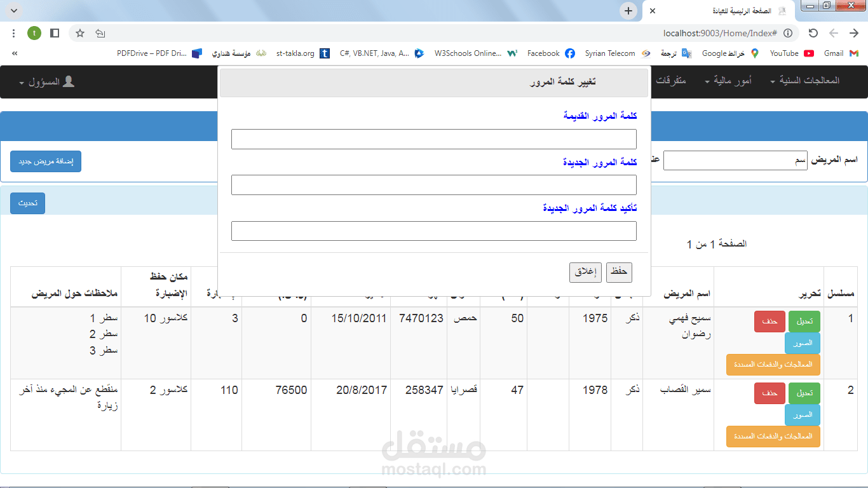868x488 pixels.
Task: Click the browser reload icon
Action: pyautogui.click(x=813, y=33)
